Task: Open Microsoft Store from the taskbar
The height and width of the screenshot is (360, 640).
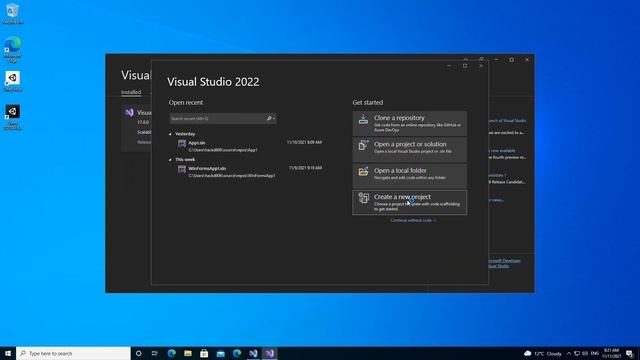Action: point(204,353)
